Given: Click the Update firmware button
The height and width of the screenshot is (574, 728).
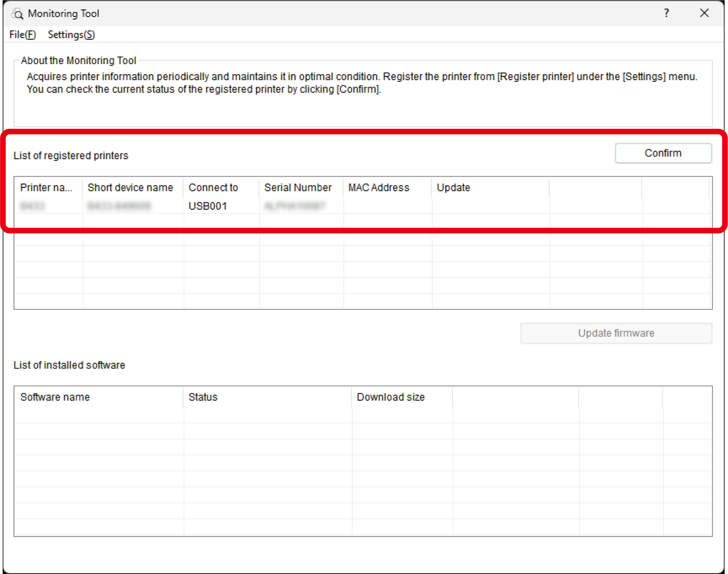Looking at the screenshot, I should point(616,333).
